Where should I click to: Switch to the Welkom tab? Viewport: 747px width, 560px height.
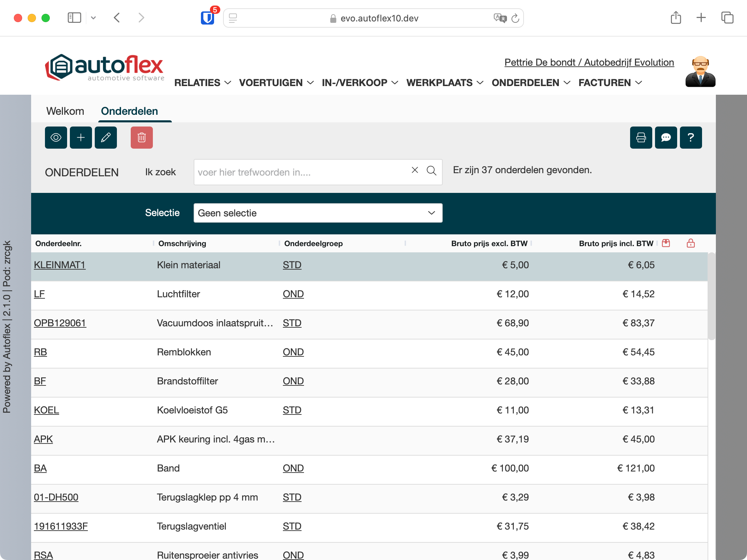65,111
